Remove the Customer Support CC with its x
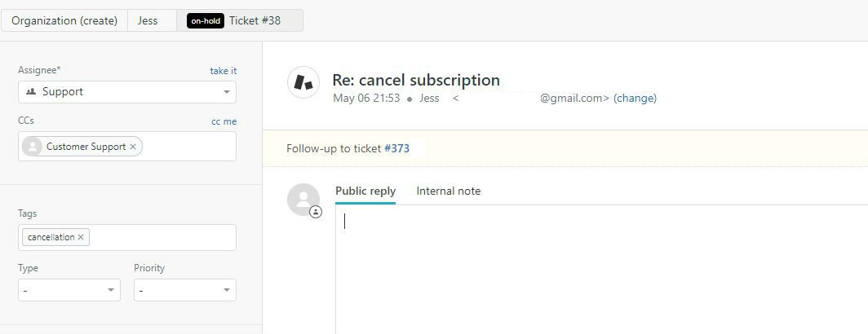Screen dimensions: 868x334 point(133,147)
